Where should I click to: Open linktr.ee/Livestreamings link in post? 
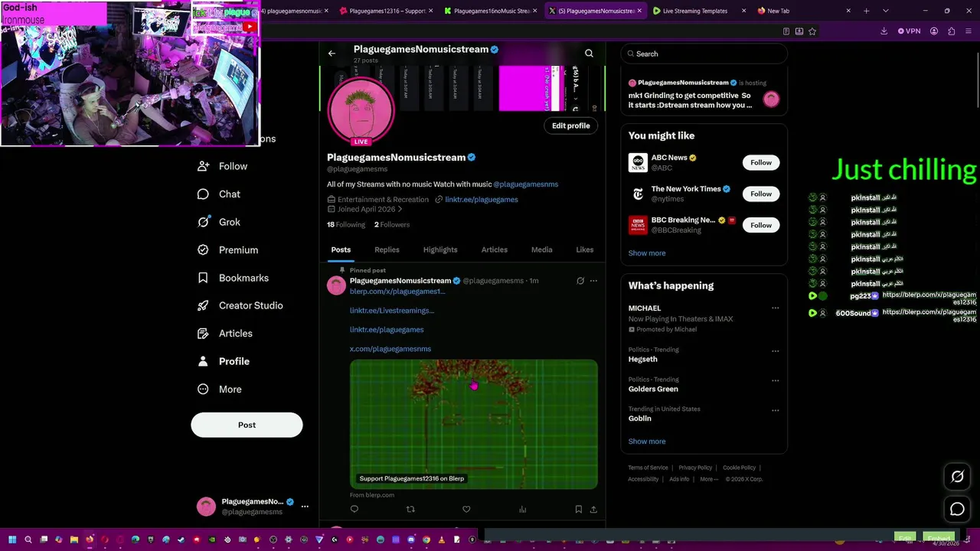point(392,311)
